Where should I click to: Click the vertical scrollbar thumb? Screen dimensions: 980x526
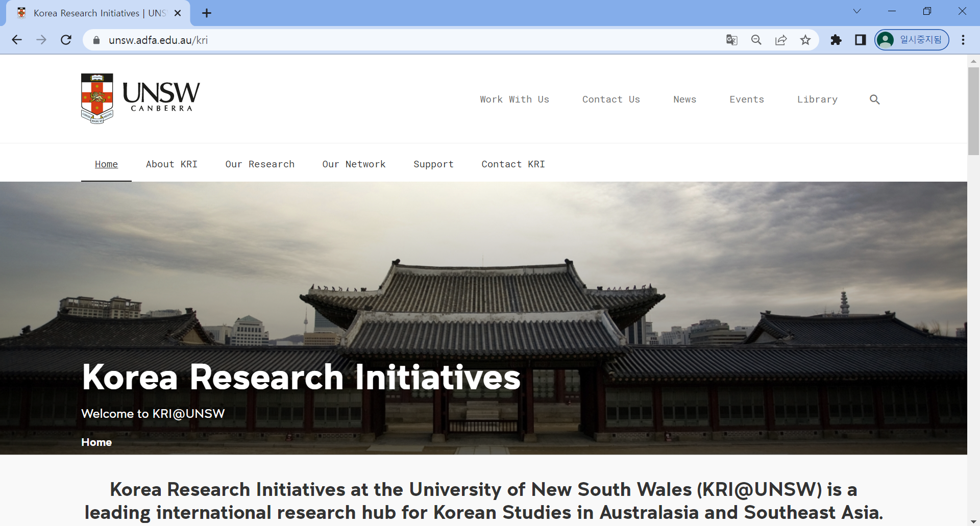click(973, 111)
